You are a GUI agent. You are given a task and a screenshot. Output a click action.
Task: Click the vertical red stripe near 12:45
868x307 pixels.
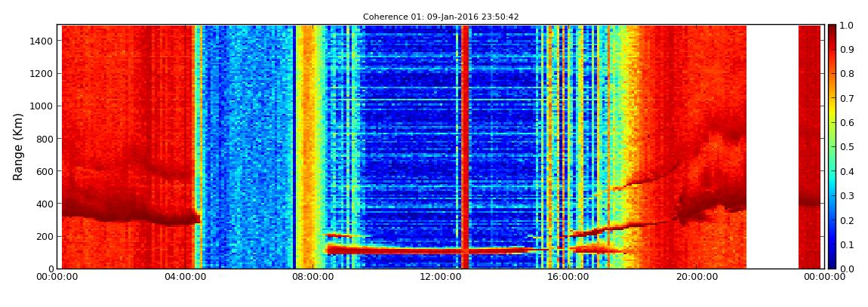click(x=465, y=146)
